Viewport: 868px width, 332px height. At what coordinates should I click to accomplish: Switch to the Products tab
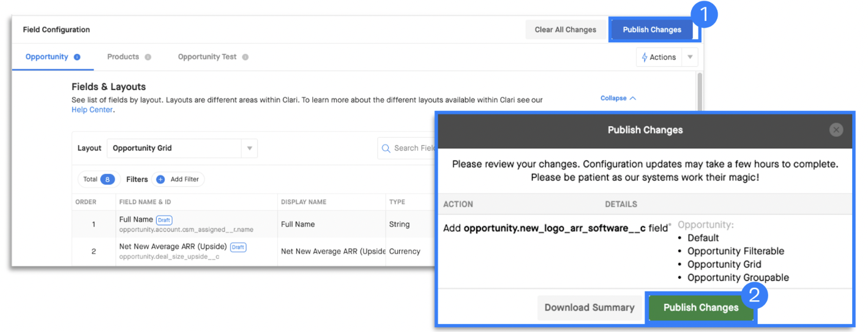pos(123,56)
